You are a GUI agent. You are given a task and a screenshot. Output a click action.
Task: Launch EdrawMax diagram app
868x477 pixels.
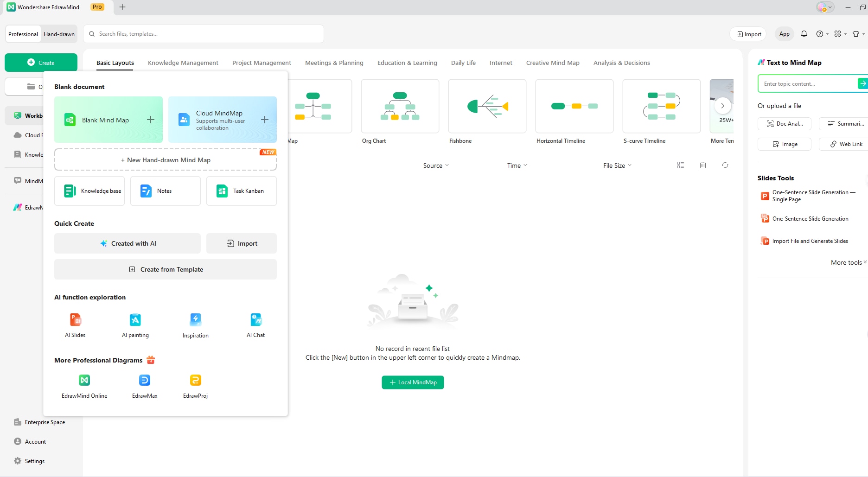(145, 387)
